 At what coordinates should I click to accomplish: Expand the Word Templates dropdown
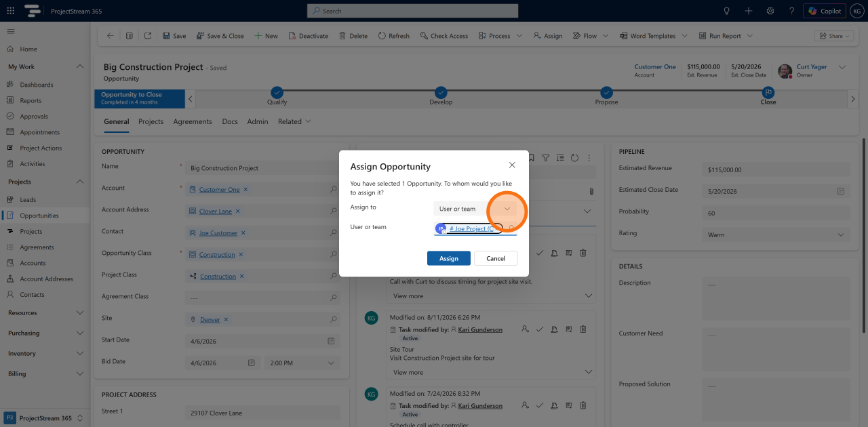(x=684, y=36)
